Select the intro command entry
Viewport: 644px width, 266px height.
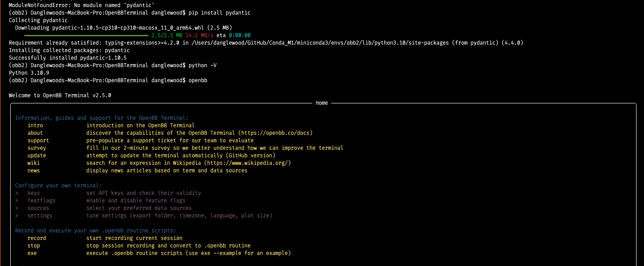(35, 125)
